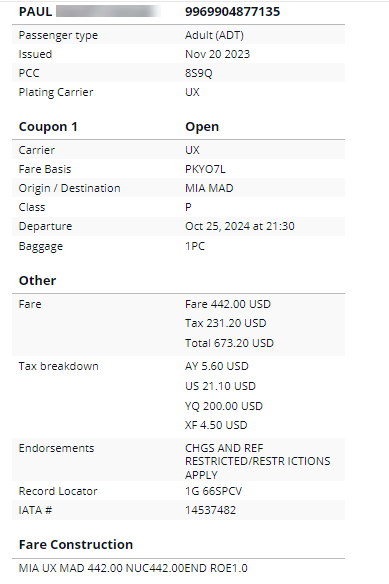The height and width of the screenshot is (584, 389).
Task: Click the Open coupon status text
Action: point(202,127)
